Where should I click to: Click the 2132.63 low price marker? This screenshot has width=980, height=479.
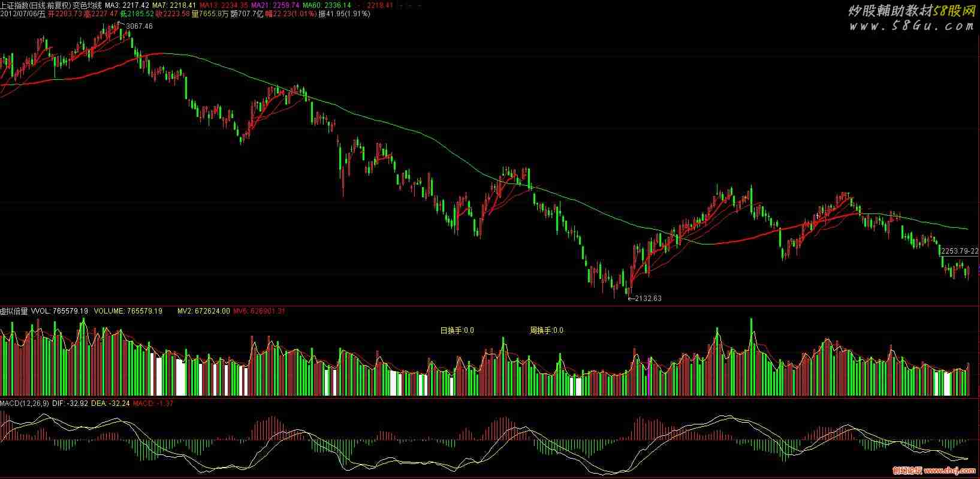647,298
